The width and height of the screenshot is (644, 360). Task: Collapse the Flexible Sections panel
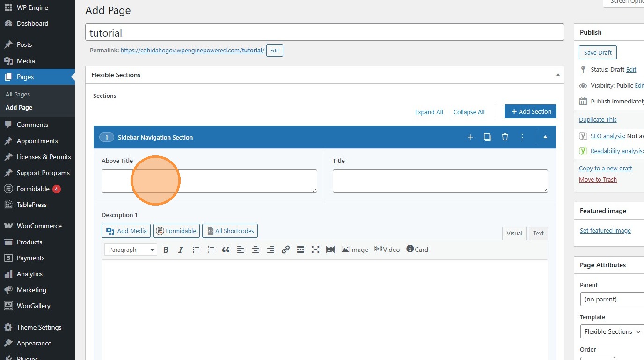(558, 75)
